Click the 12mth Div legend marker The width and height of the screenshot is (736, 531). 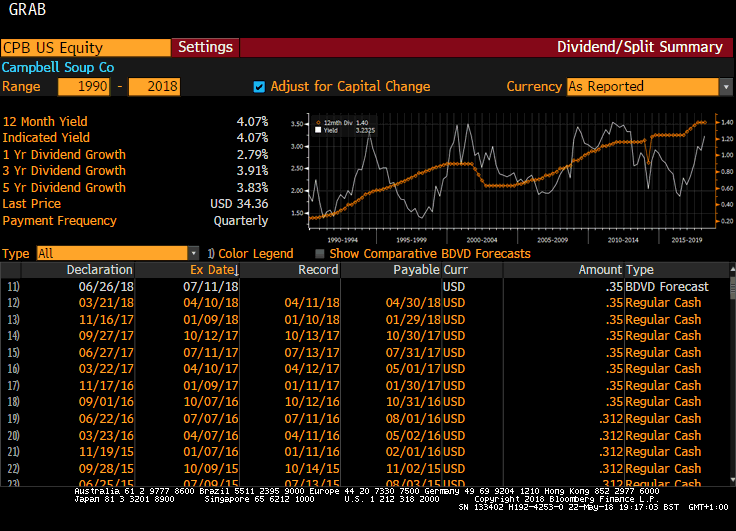click(319, 121)
